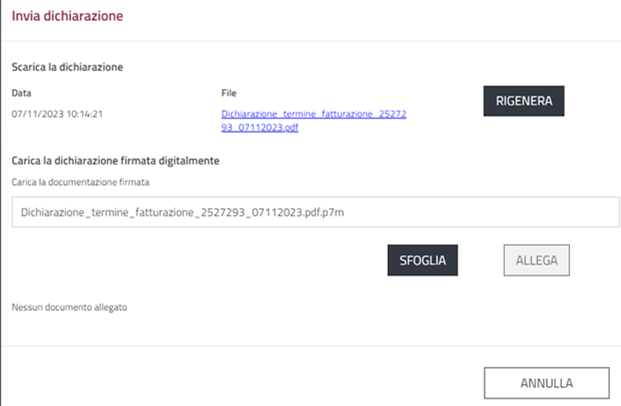Focus the signed file name input field
Screen dimensions: 621x406
309,213
